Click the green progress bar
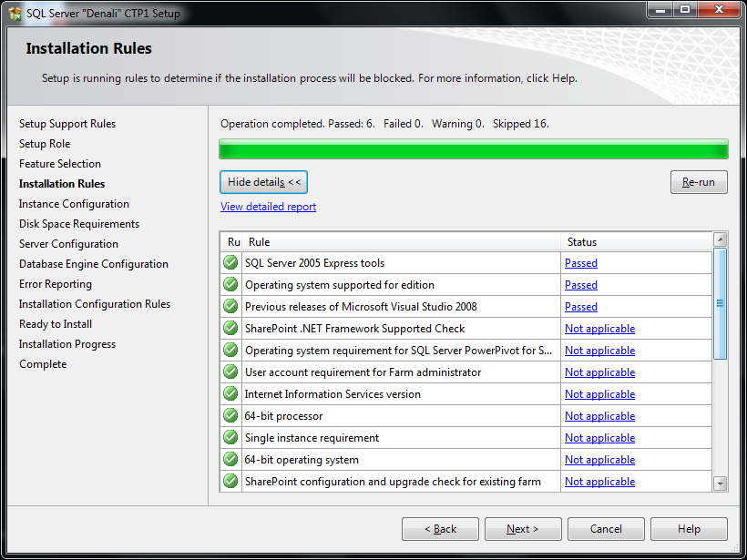 (x=474, y=149)
